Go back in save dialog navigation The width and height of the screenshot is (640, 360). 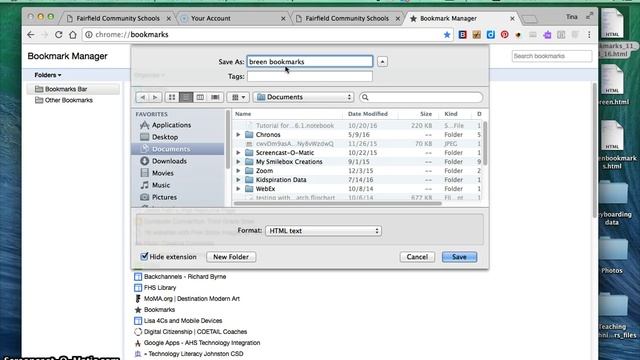[x=142, y=97]
